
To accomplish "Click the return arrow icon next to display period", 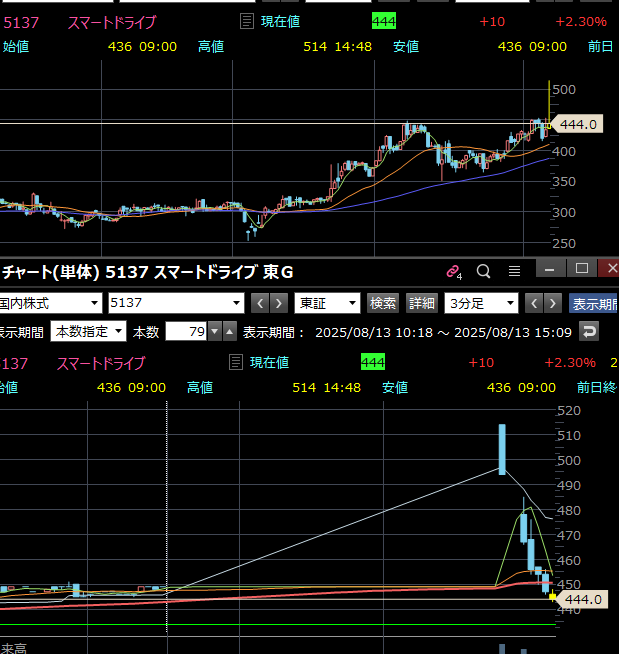I will point(589,332).
